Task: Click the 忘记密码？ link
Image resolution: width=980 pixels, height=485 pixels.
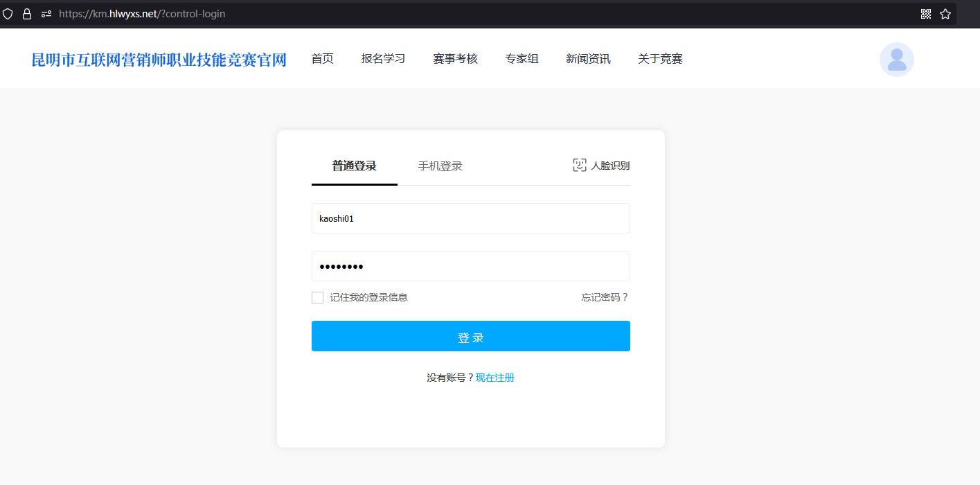Action: [x=605, y=297]
